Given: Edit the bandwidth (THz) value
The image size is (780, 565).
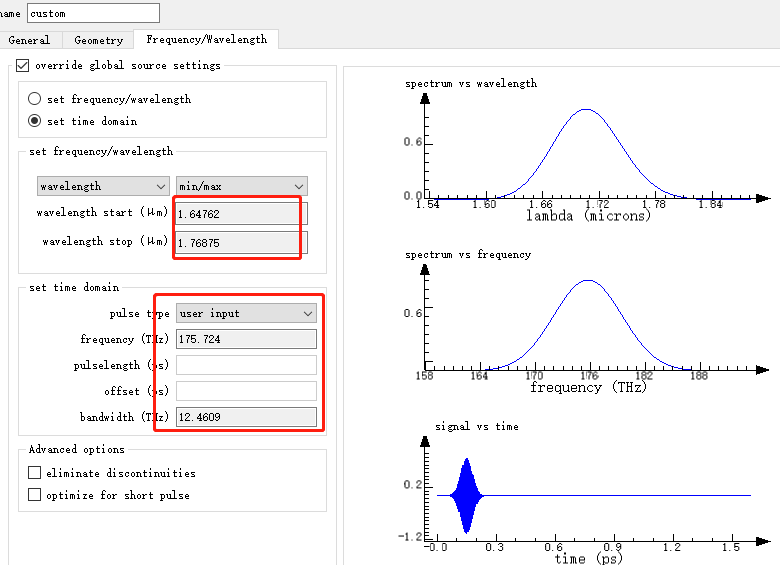Looking at the screenshot, I should pyautogui.click(x=246, y=417).
